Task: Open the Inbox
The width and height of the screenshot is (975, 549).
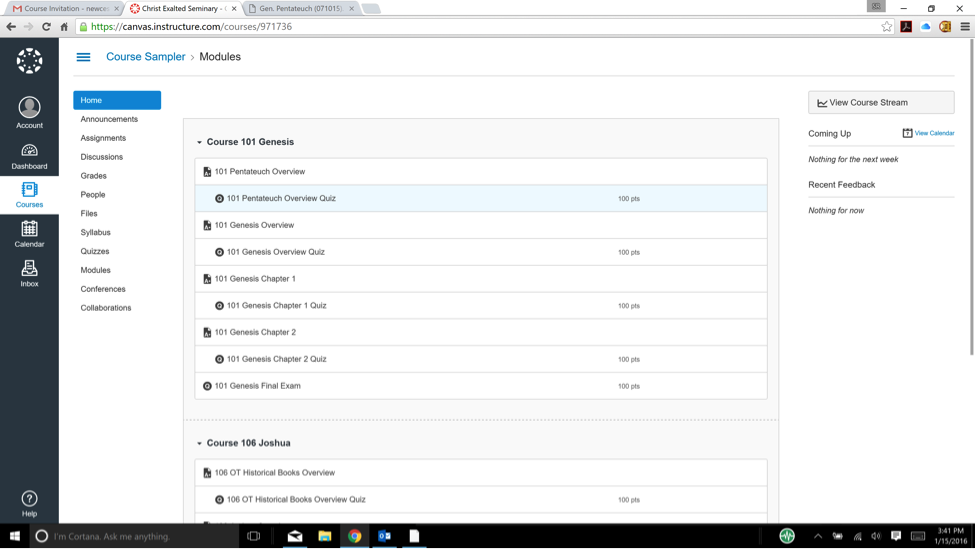Action: tap(29, 274)
